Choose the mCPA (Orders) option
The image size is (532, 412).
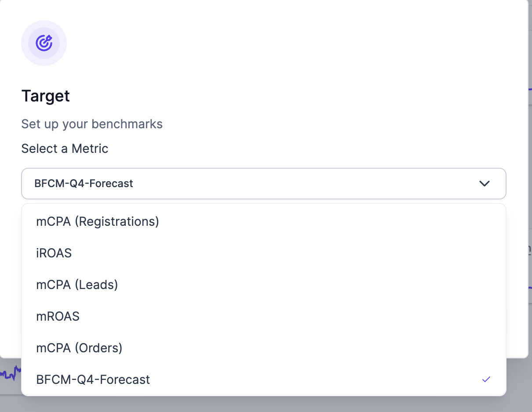(79, 348)
